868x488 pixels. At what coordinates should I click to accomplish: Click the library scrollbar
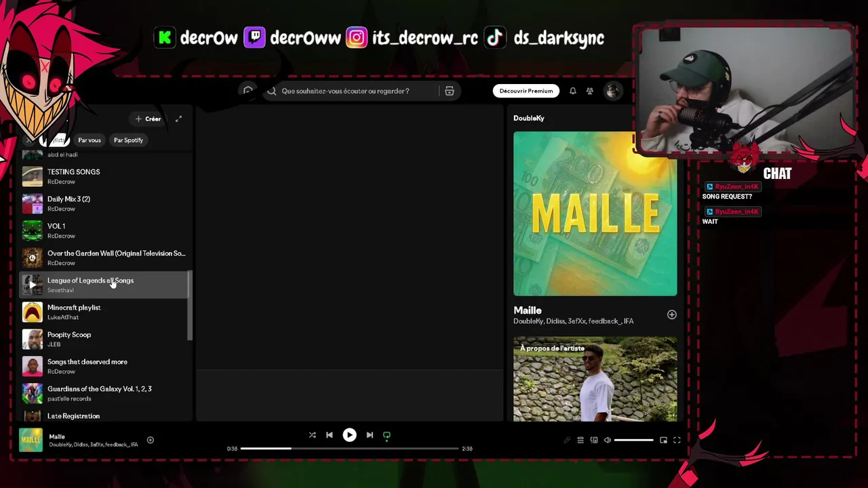(x=190, y=305)
